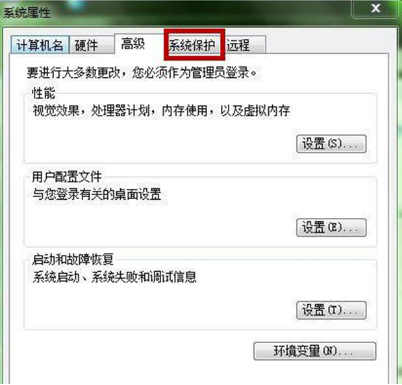Open the 硬件 tab
The image size is (402, 385).
91,45
